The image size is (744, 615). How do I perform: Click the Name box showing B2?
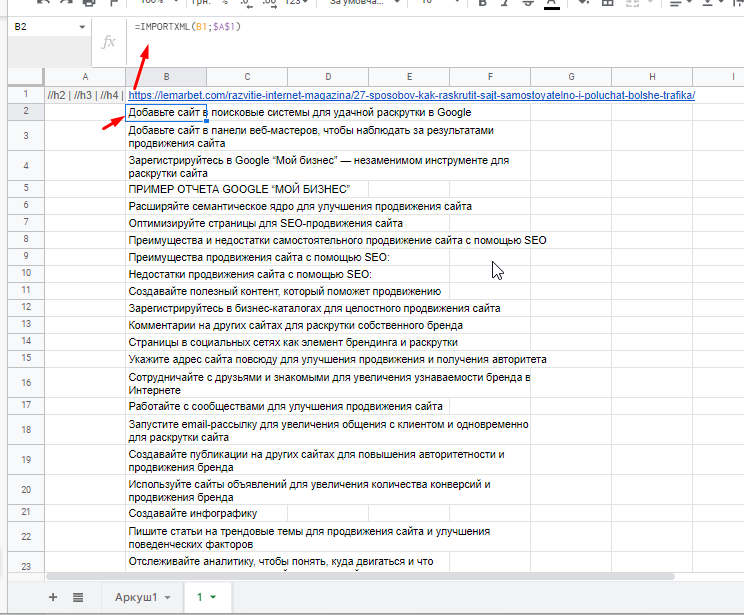[x=40, y=26]
